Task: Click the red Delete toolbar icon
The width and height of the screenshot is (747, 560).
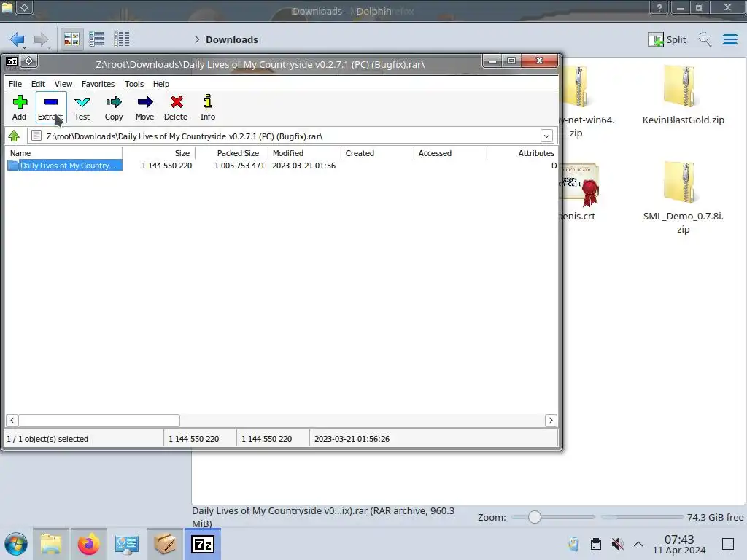Action: (x=176, y=108)
